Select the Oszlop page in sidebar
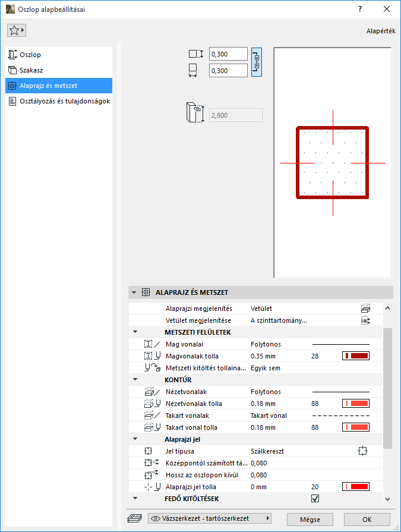Viewport: 401px width, 532px height. pos(59,55)
